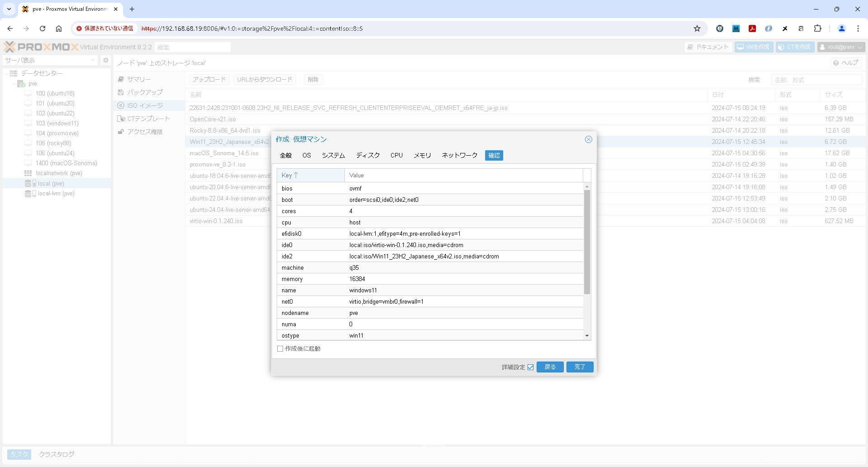Click the Finish button
The height and width of the screenshot is (467, 868).
580,367
